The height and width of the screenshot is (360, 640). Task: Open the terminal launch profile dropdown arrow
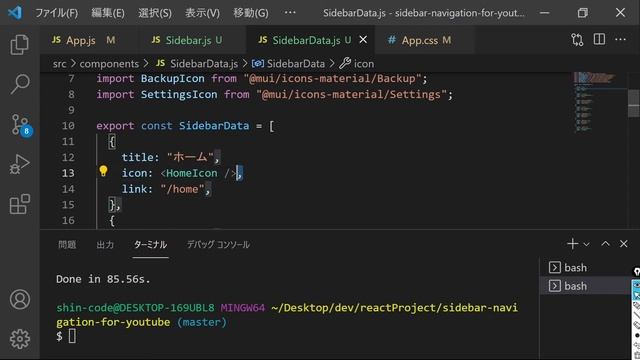(x=587, y=244)
